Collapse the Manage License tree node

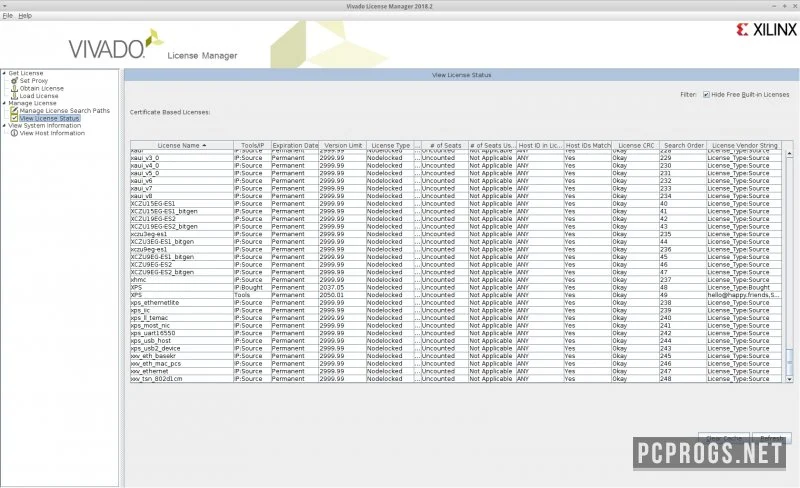[x=4, y=103]
